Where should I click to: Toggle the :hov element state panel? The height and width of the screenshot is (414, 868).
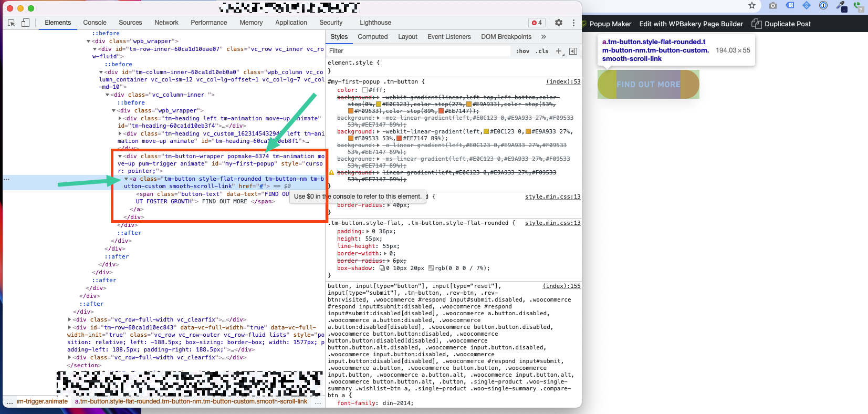click(522, 51)
